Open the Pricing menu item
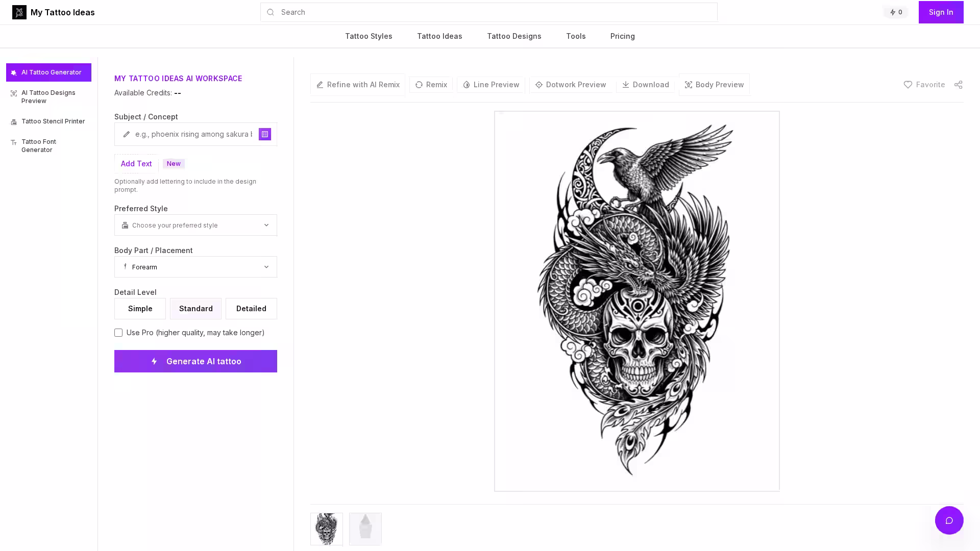Viewport: 980px width, 551px height. [622, 36]
